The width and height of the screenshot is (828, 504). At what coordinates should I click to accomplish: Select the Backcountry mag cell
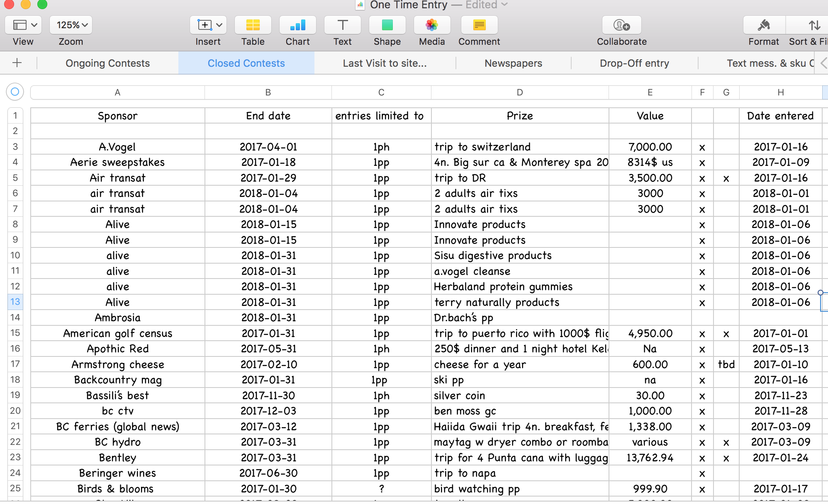click(118, 380)
